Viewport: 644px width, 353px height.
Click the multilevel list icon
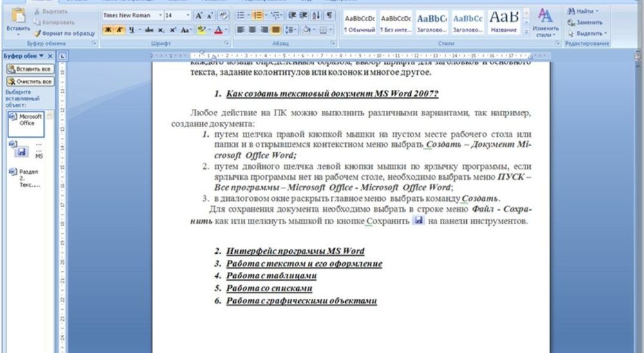(275, 15)
